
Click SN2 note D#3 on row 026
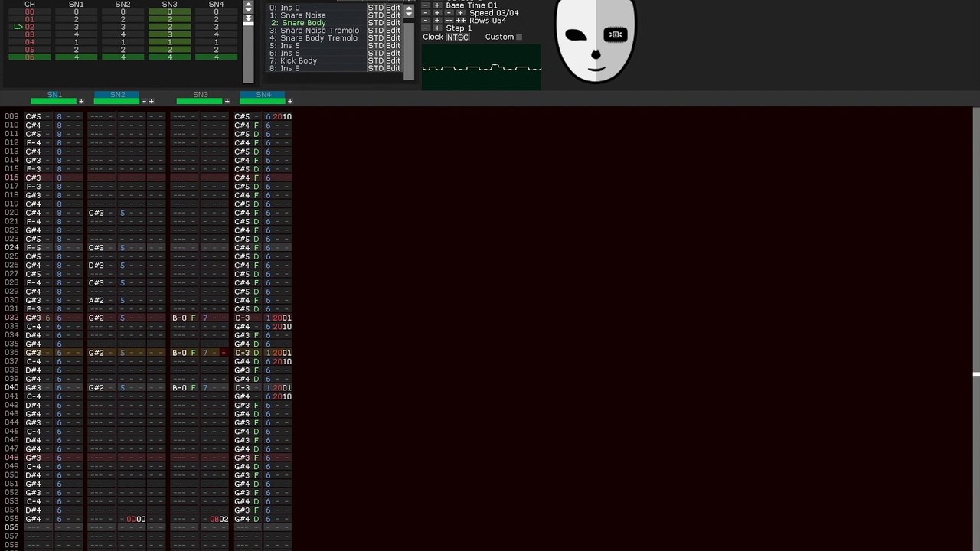click(x=96, y=266)
